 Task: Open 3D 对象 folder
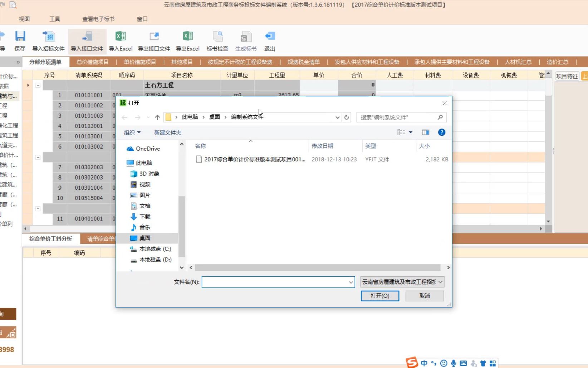click(145, 174)
